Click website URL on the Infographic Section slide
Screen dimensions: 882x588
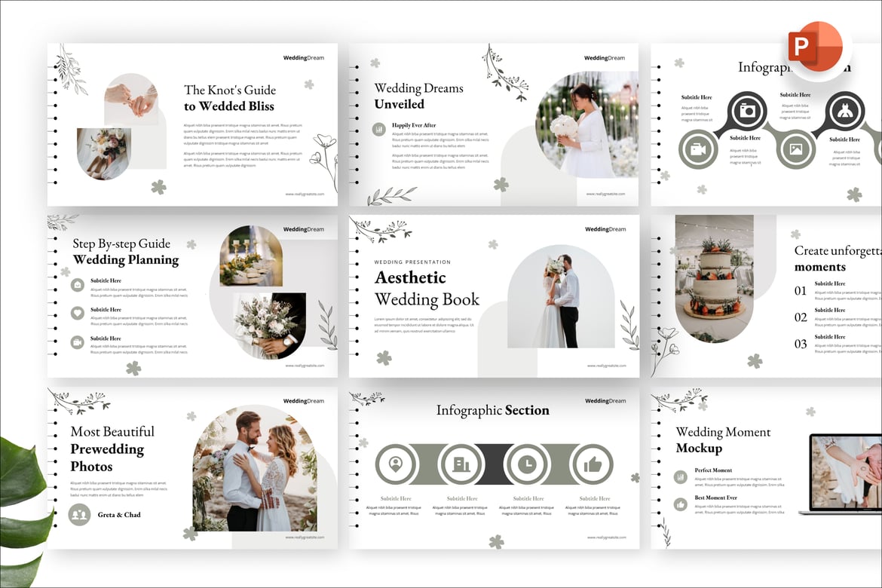coord(606,537)
